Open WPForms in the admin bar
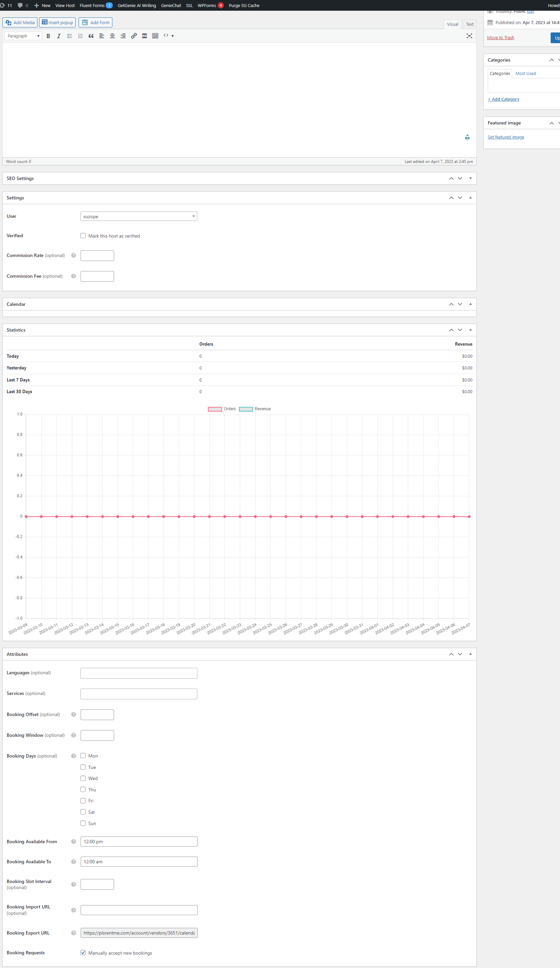560x968 pixels. (210, 5)
